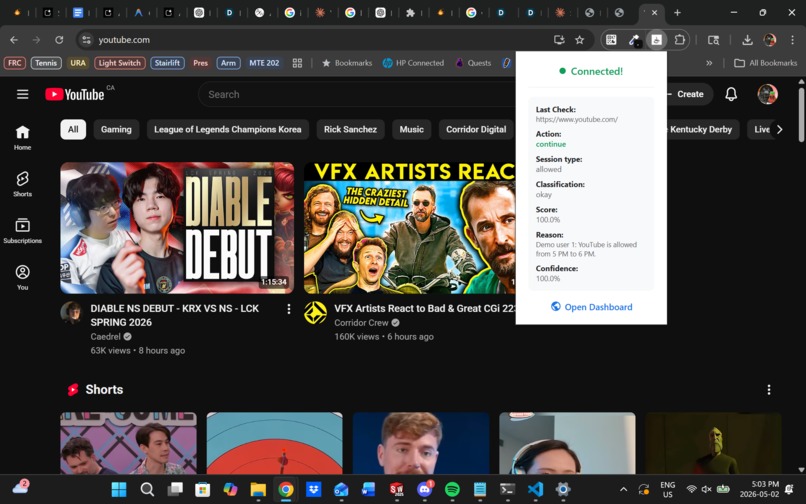This screenshot has height=504, width=806.
Task: Open the Corridor Crew channel avatar
Action: [x=315, y=313]
